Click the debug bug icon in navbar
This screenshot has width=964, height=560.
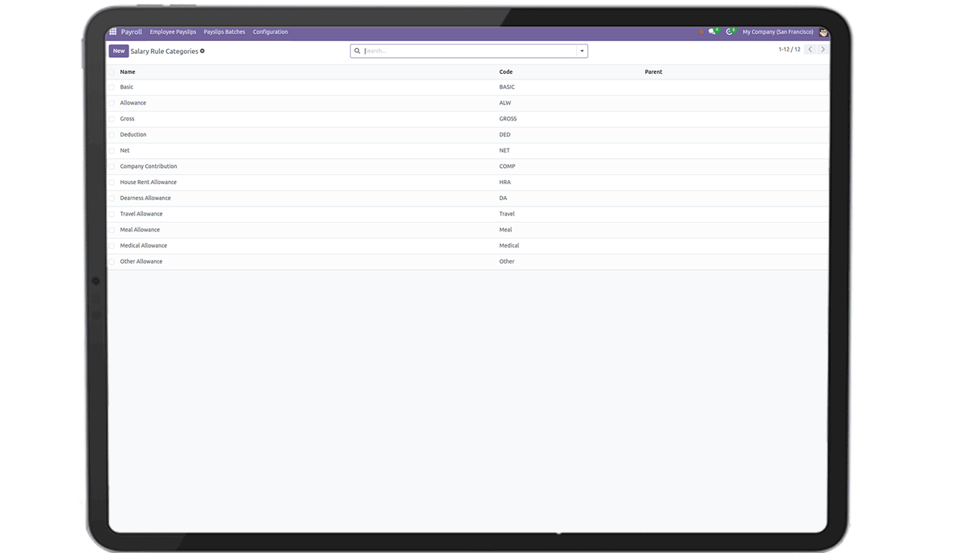[x=701, y=32]
